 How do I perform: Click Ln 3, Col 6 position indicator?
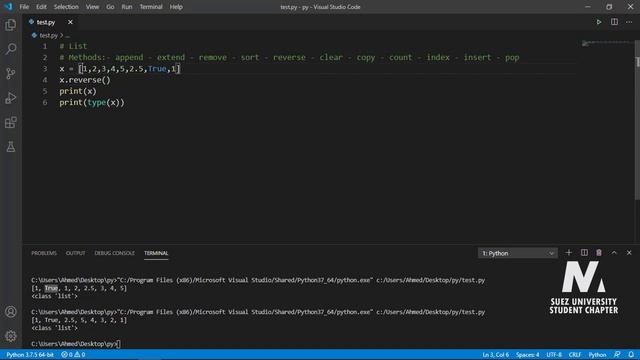(x=496, y=354)
